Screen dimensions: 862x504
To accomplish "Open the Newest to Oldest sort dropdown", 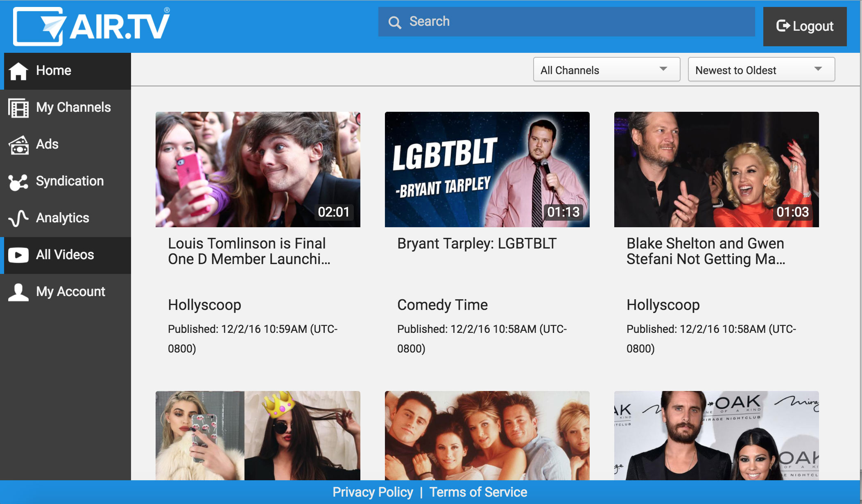I will click(761, 70).
